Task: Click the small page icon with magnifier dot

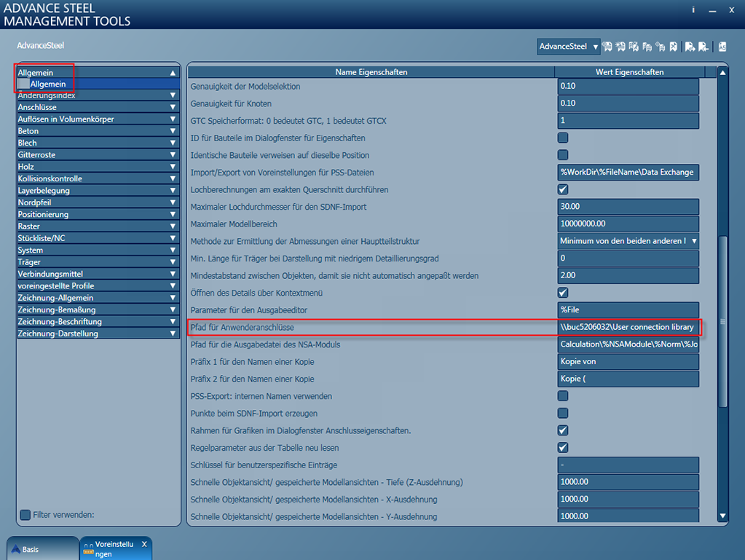Action: (x=661, y=47)
